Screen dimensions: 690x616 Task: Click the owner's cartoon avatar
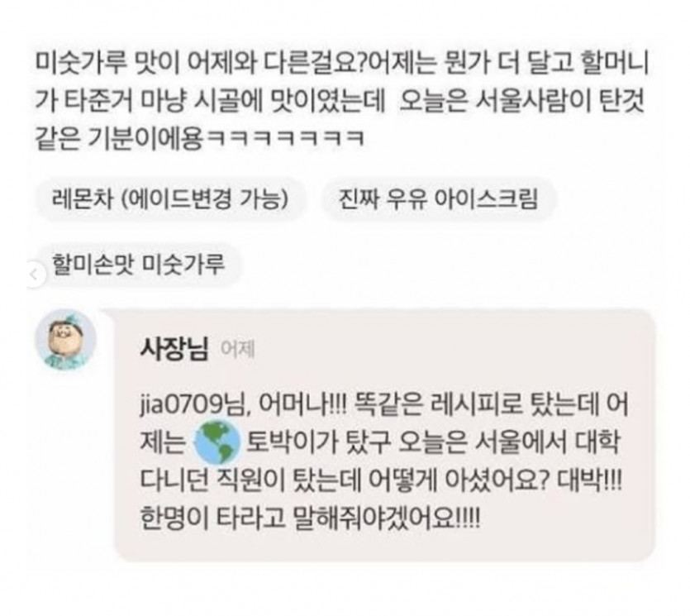click(x=65, y=340)
